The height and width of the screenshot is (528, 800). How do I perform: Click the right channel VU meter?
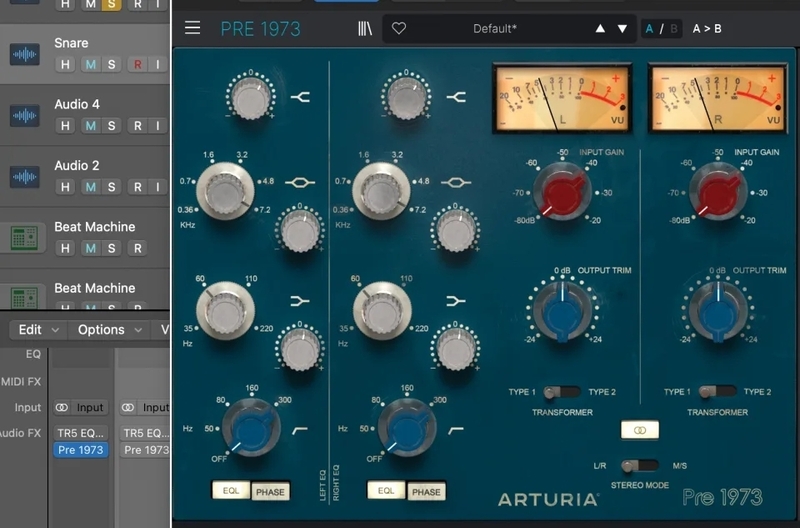pos(718,98)
